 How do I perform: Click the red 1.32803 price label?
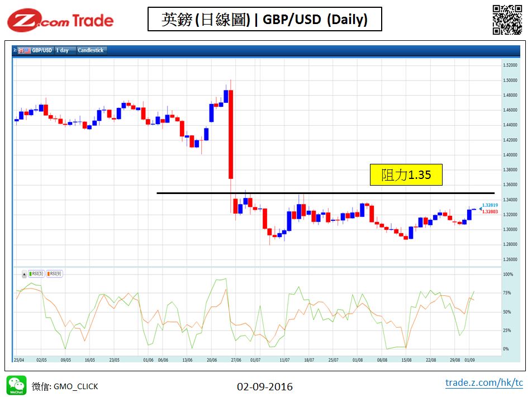490,211
